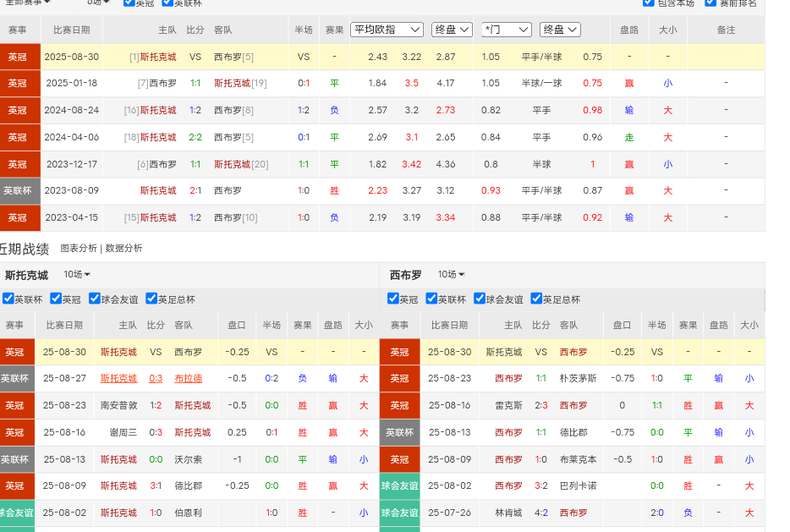The image size is (790, 532).
Task: Expand 10场 match count for 斯托克城
Action: [77, 274]
